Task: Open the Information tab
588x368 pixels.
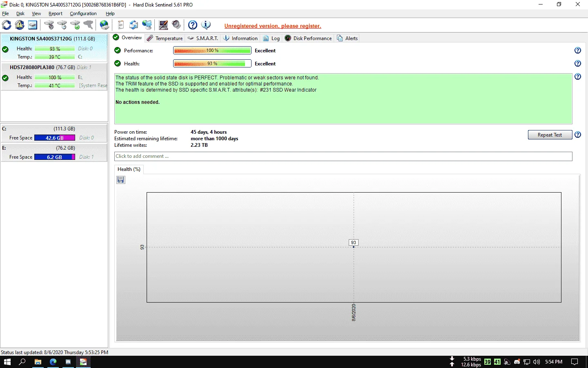Action: coord(241,38)
